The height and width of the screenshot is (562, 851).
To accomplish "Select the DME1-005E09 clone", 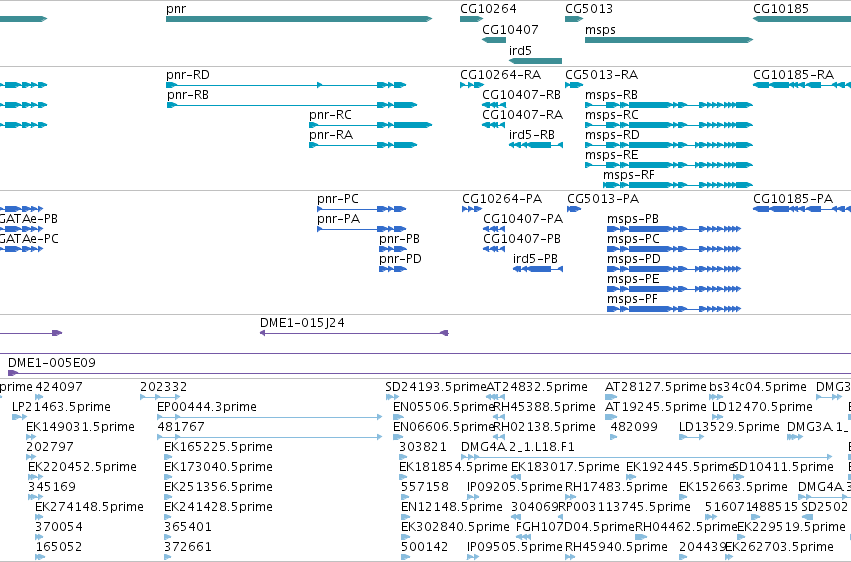I will click(x=429, y=373).
